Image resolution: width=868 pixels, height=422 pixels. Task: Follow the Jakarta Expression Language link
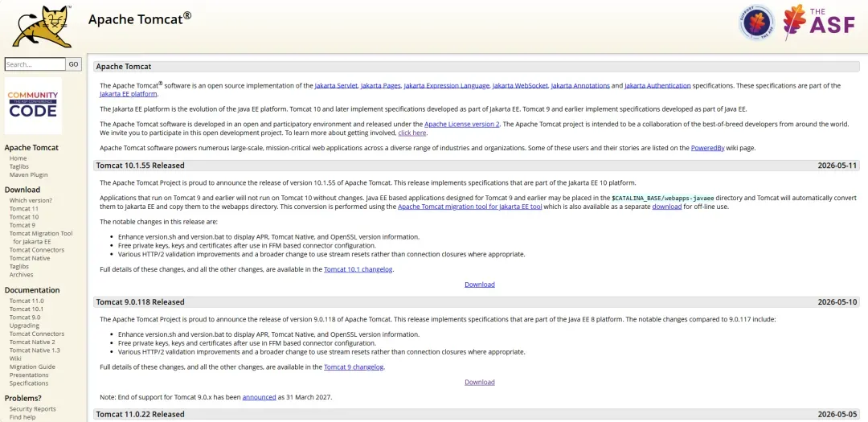447,86
